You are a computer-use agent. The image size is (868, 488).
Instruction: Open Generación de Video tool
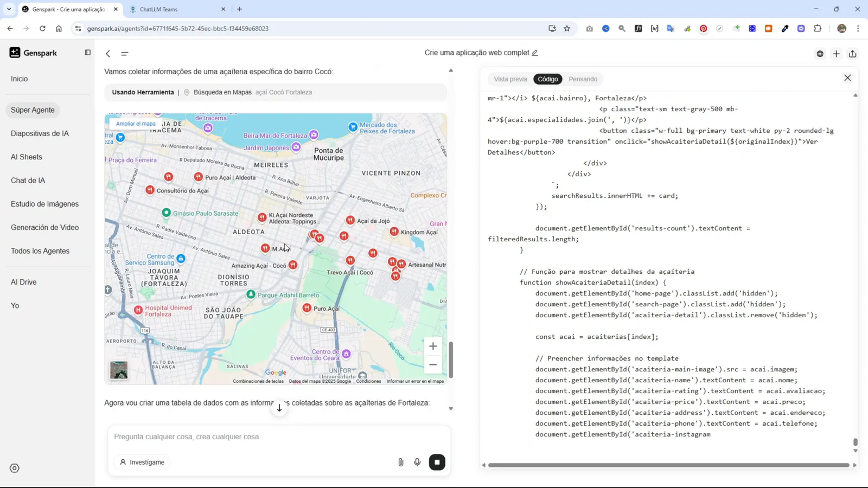[44, 227]
